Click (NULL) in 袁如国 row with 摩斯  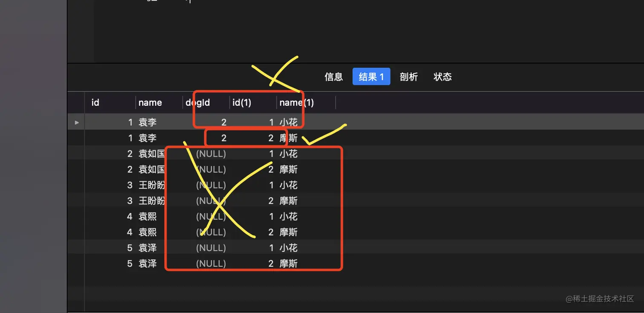(211, 170)
